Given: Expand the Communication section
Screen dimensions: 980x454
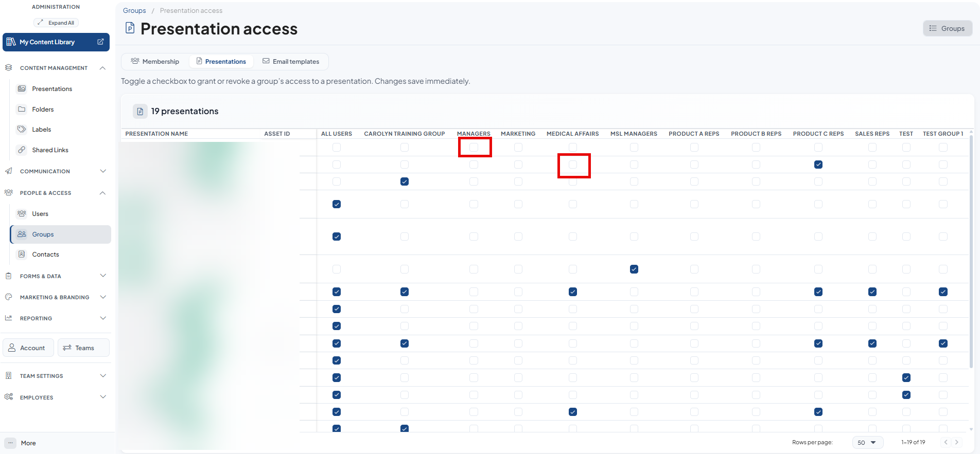Looking at the screenshot, I should 103,171.
